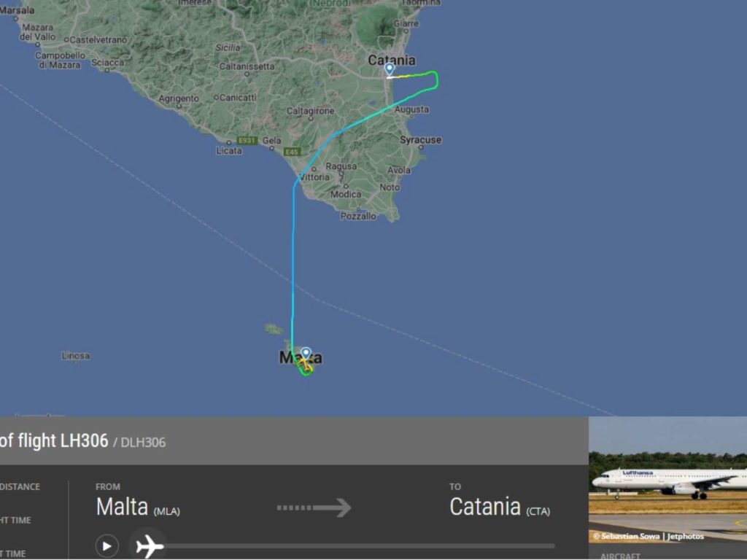Click the Catania destination pin marker
This screenshot has width=747, height=560.
390,69
